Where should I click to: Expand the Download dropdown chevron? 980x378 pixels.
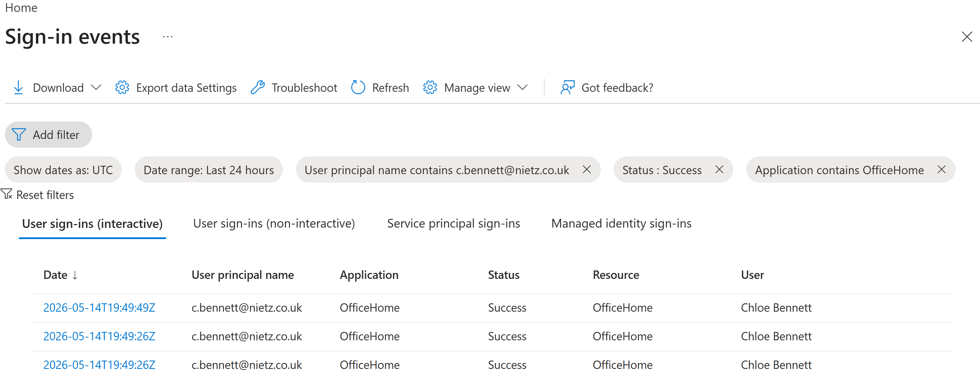click(x=96, y=88)
